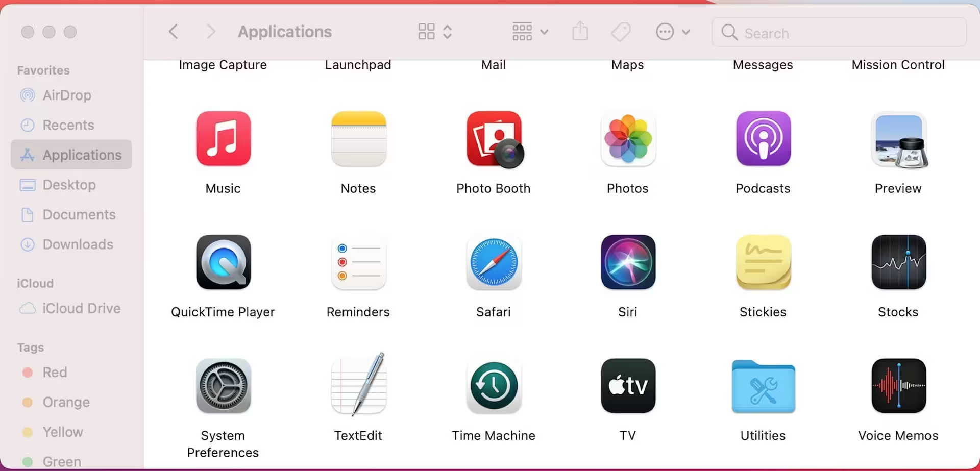Open the Music app icon
Image resolution: width=980 pixels, height=471 pixels.
[x=223, y=139]
